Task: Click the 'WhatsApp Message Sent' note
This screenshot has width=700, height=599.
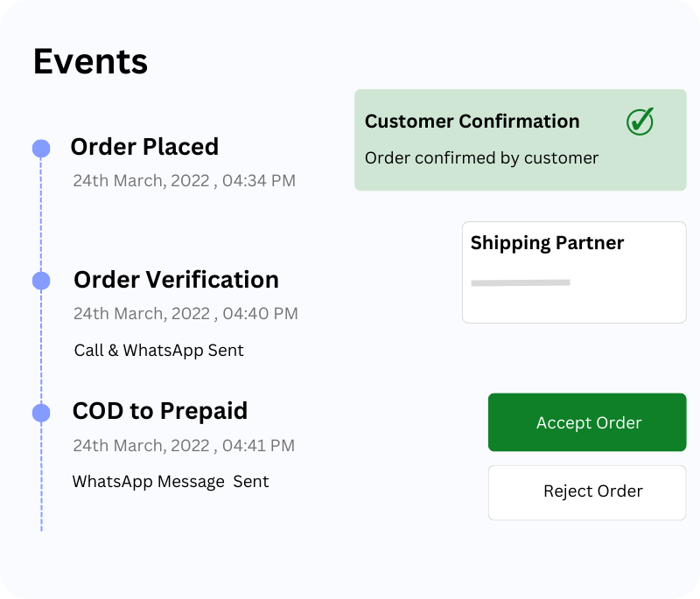Action: [x=171, y=482]
